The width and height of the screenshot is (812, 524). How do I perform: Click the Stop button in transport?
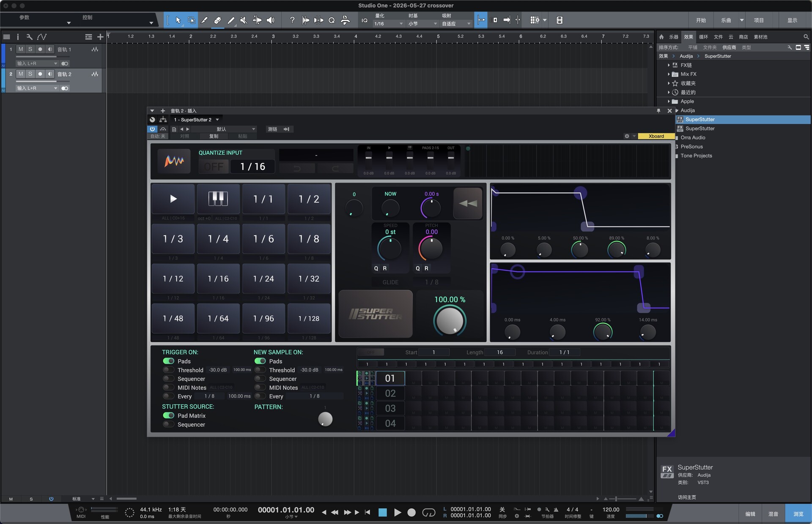(x=383, y=512)
